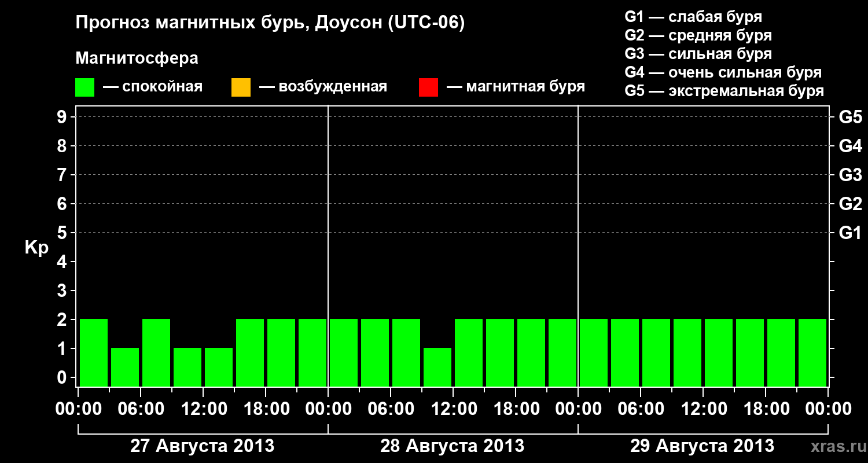The height and width of the screenshot is (463, 868).
Task: Click the '— спокойная' legend label
Action: point(153,87)
